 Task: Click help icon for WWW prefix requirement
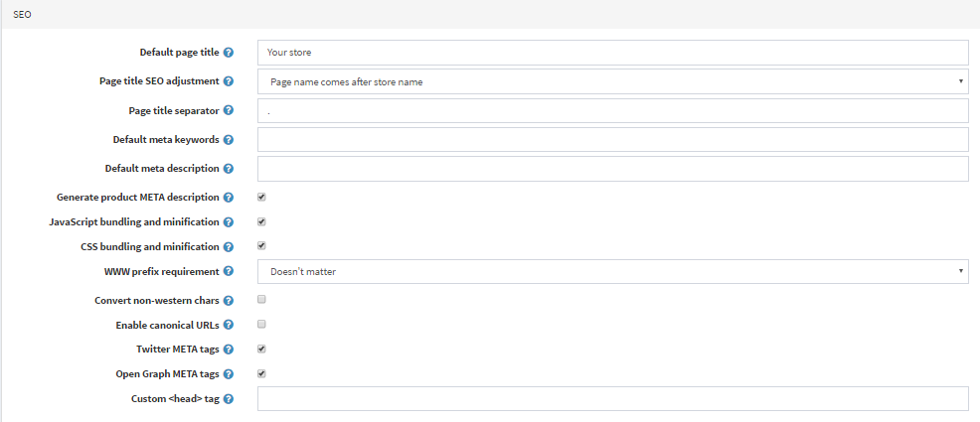pos(229,271)
